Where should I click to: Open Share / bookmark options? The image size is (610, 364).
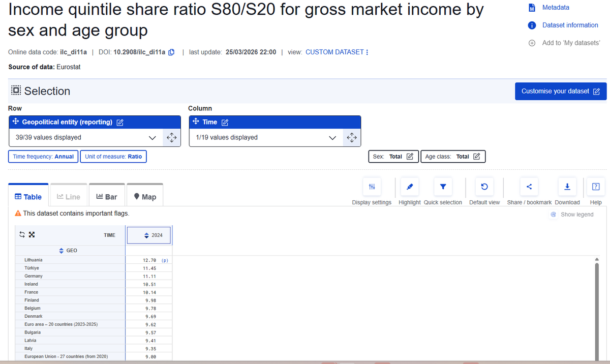529,187
